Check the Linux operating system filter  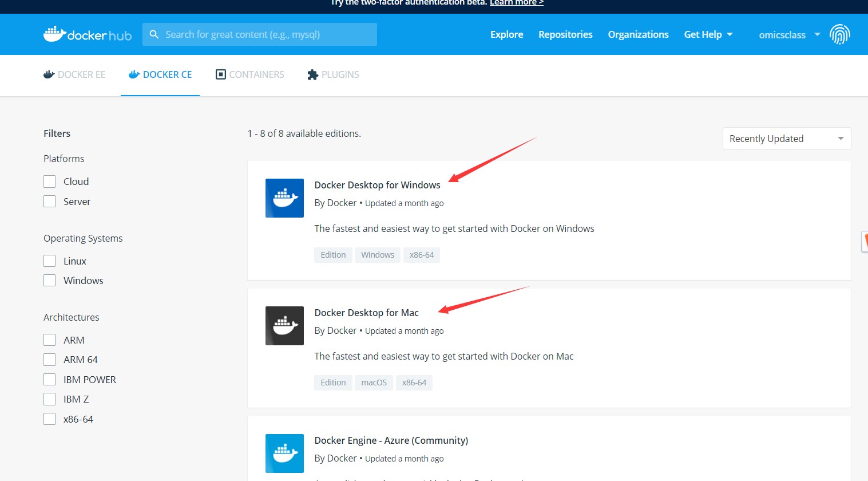(50, 261)
